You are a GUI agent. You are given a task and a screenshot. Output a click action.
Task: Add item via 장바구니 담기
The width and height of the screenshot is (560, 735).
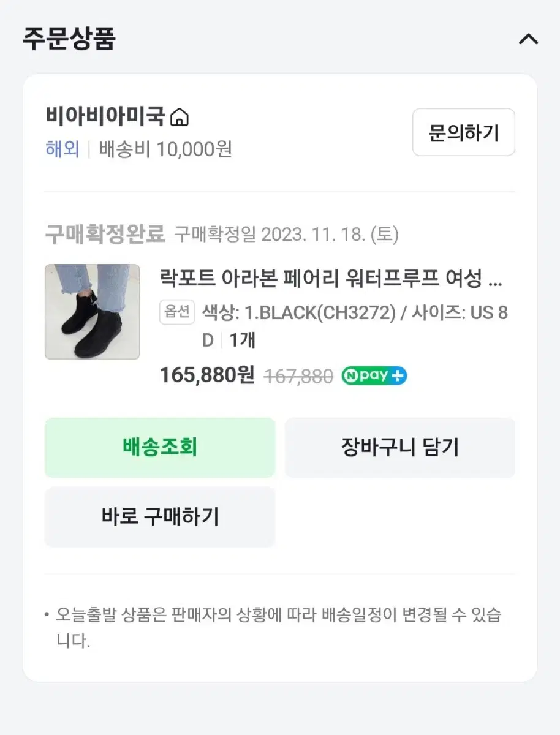(400, 448)
